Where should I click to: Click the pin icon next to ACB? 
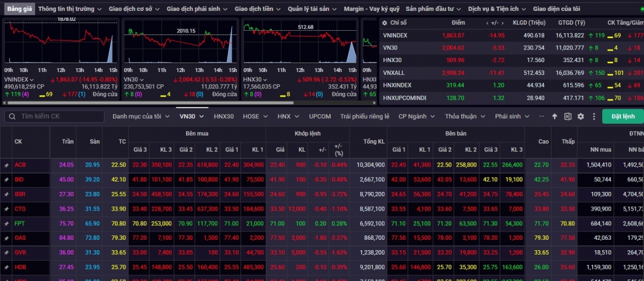6,165
